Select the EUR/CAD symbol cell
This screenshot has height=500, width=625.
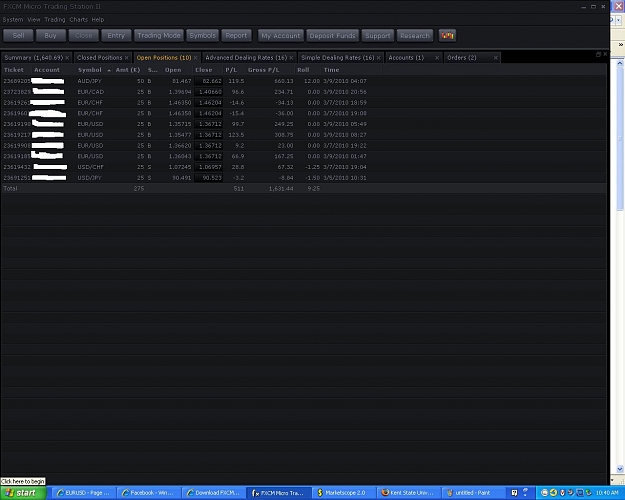(90, 92)
